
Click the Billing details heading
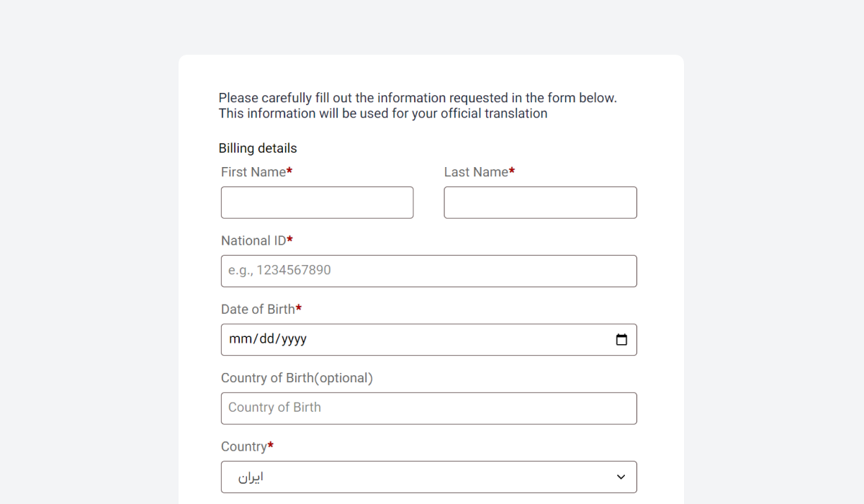[x=258, y=148]
